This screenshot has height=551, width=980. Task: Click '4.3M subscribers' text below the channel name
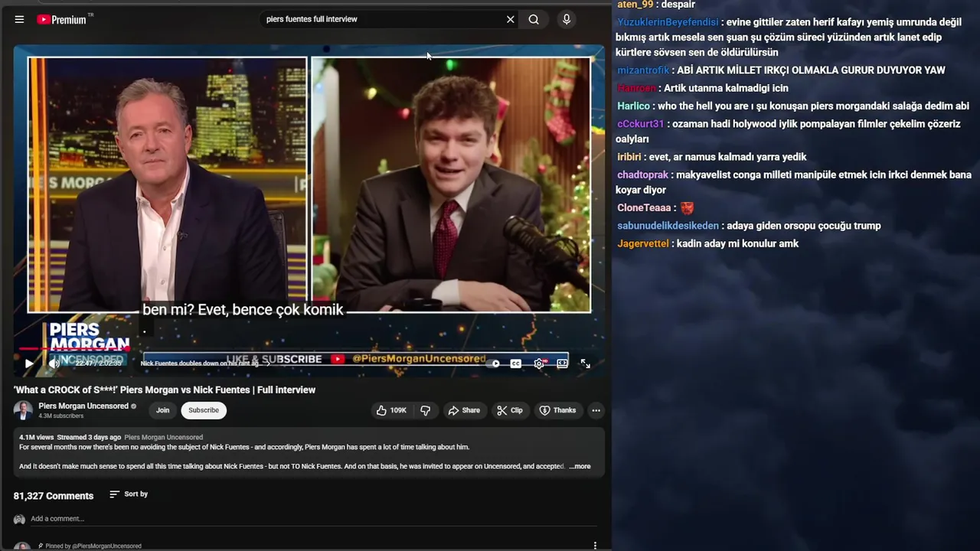tap(61, 416)
